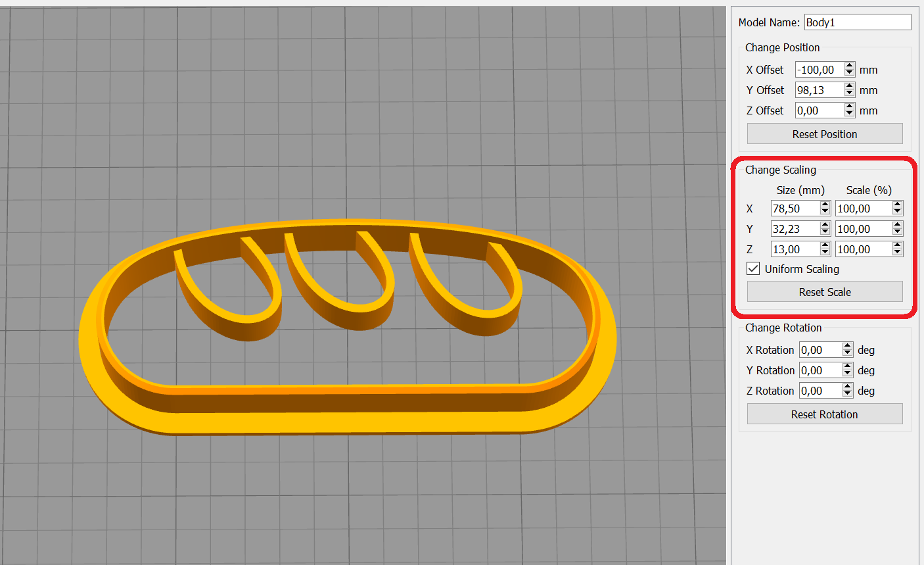Decrease Z Rotation with the down arrow
The image size is (924, 565).
(x=848, y=395)
